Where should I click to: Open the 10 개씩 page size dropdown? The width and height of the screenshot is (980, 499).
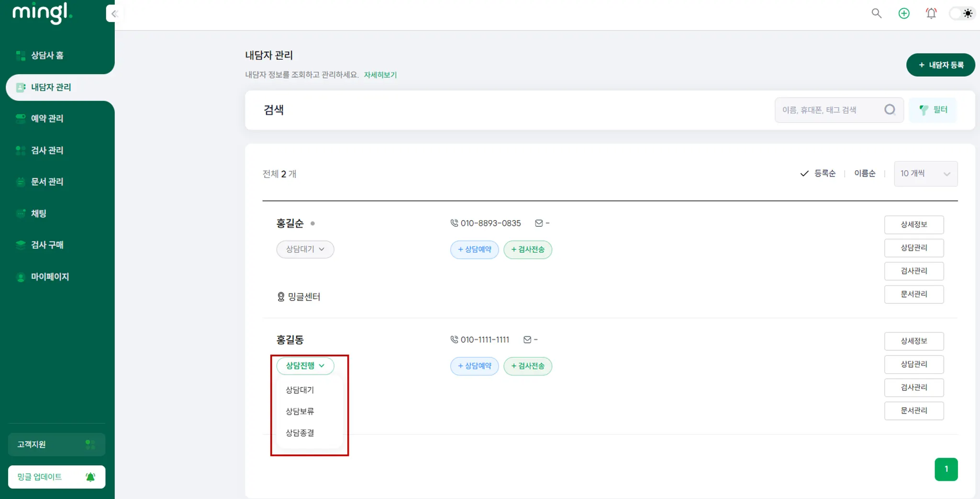click(925, 174)
